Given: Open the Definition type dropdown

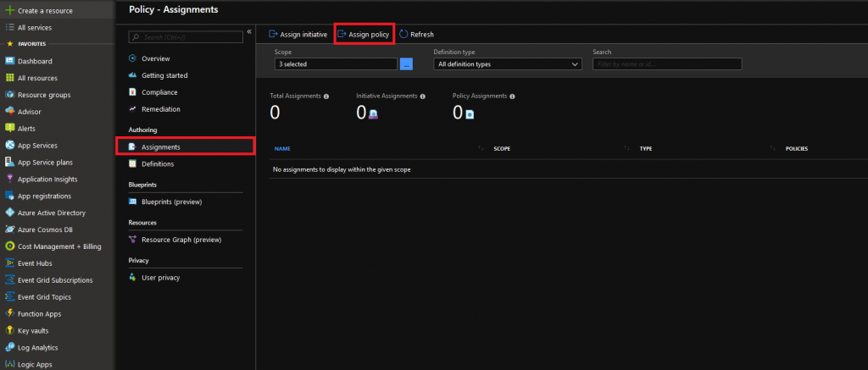Looking at the screenshot, I should [508, 64].
